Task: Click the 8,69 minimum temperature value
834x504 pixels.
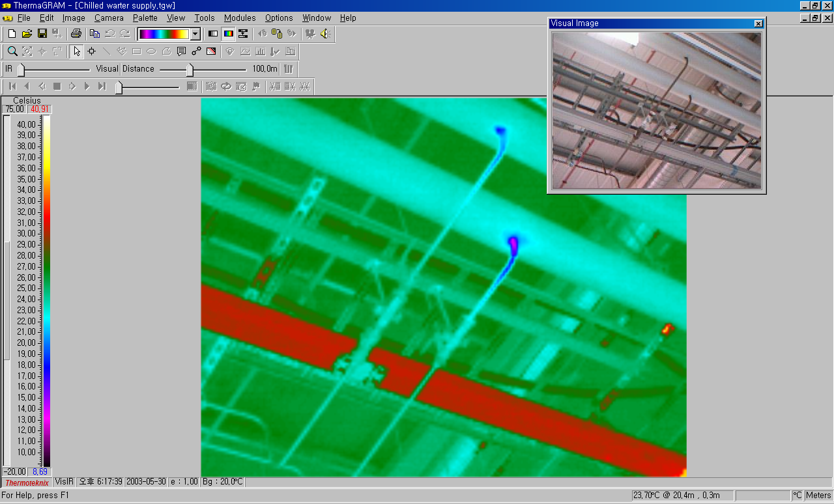Action: coord(39,471)
